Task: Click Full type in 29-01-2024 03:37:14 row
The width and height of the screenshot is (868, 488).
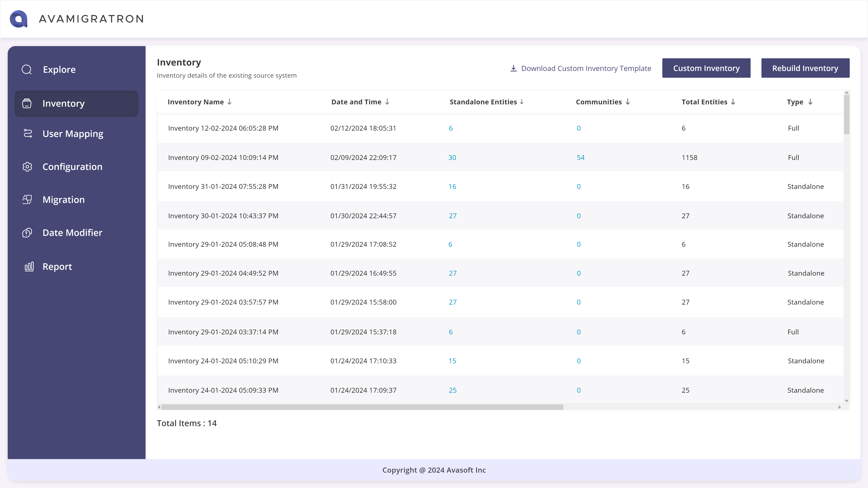Action: pos(793,332)
